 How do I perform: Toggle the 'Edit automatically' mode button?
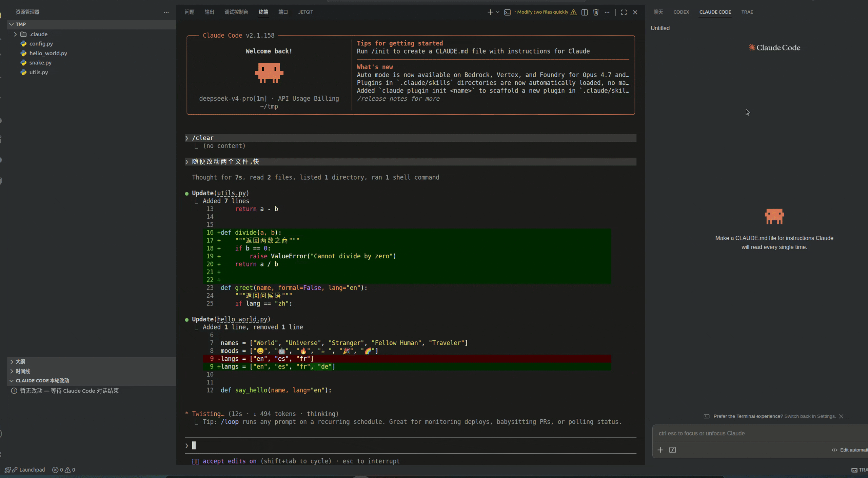(x=850, y=450)
